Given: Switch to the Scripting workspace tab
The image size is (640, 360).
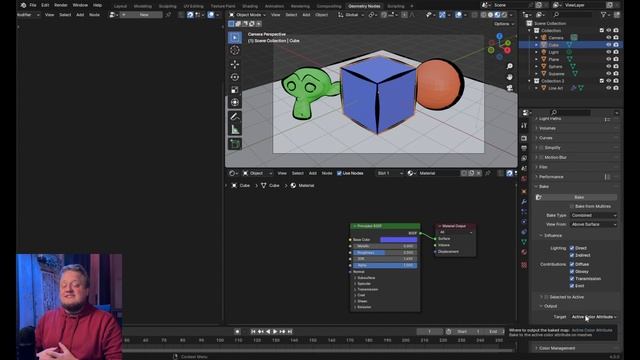Looking at the screenshot, I should click(x=396, y=6).
